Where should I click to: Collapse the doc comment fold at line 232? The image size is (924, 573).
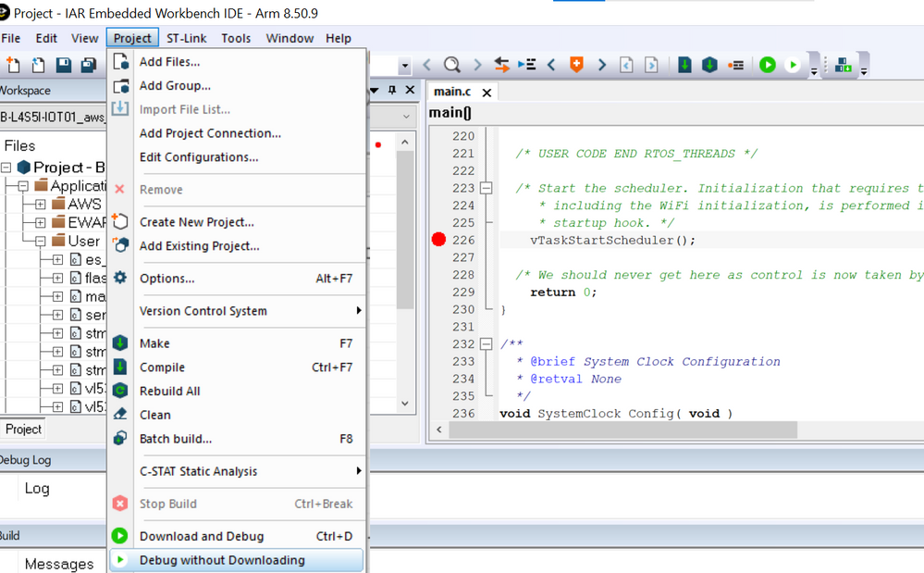(487, 343)
